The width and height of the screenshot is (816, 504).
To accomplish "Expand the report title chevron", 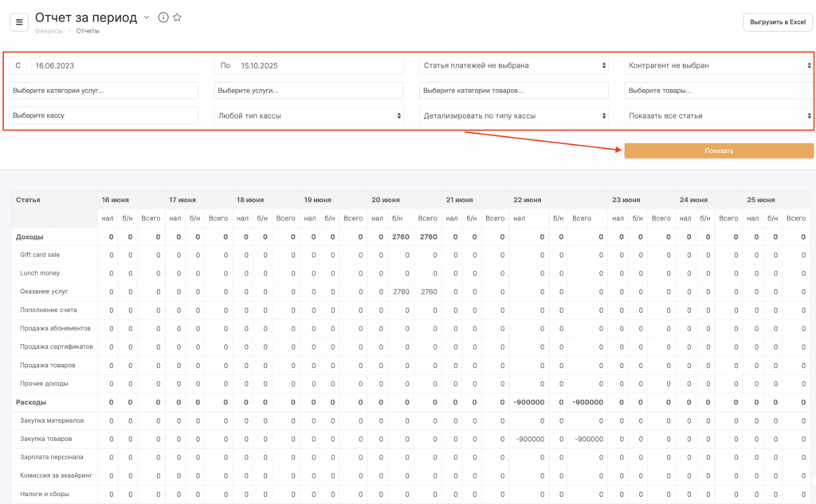I will 147,18.
